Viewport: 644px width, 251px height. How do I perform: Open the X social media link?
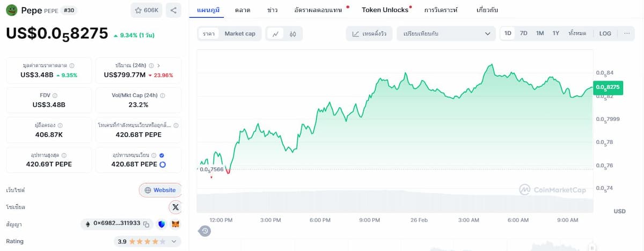point(175,207)
